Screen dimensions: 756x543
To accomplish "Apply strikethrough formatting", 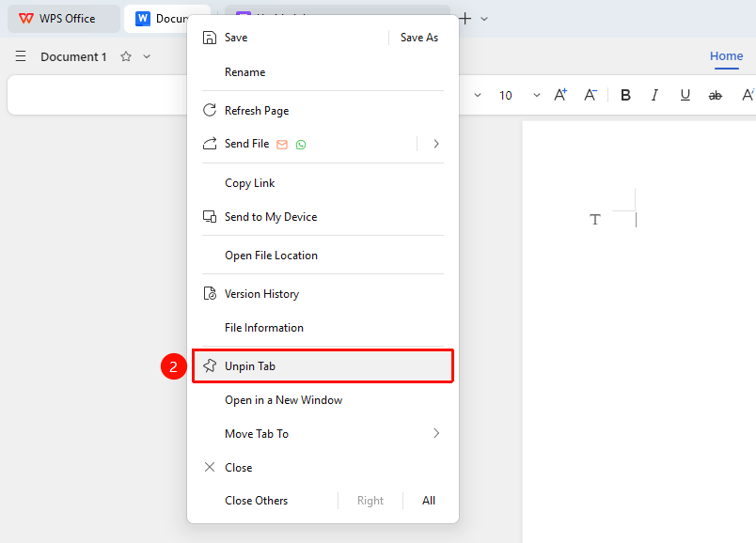I will (715, 96).
